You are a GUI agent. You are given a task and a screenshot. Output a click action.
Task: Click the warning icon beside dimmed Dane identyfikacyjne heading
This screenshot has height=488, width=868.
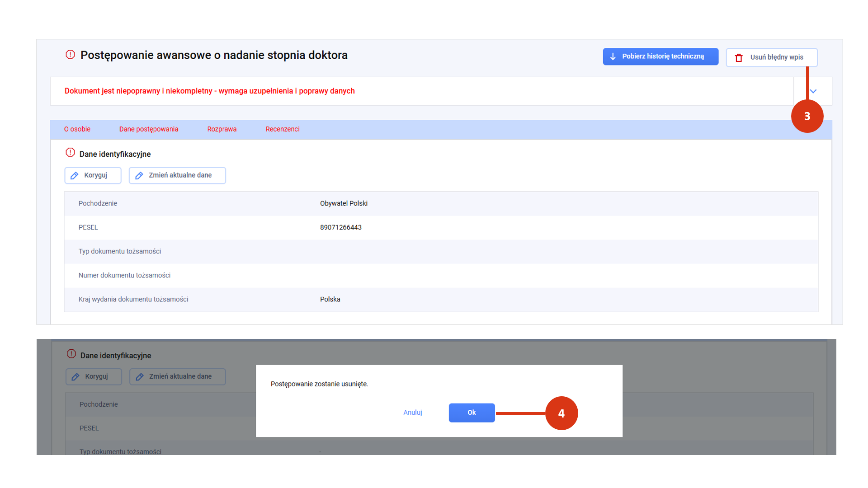(x=71, y=354)
